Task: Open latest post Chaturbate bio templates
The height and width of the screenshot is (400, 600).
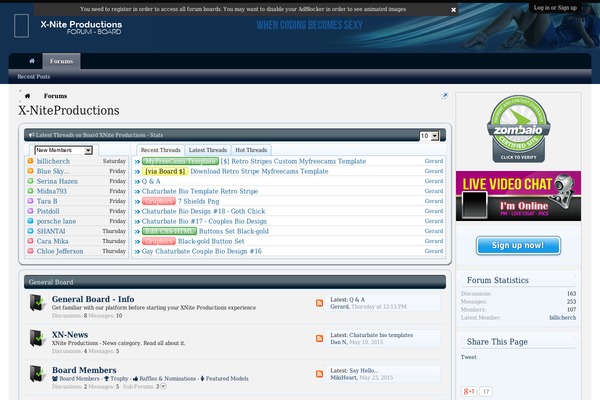Action: click(x=381, y=335)
